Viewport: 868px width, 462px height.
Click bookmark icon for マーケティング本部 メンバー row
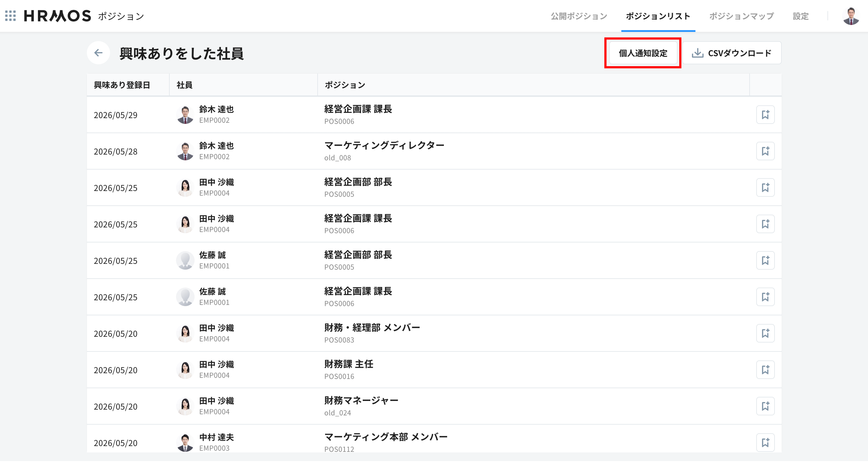[765, 443]
